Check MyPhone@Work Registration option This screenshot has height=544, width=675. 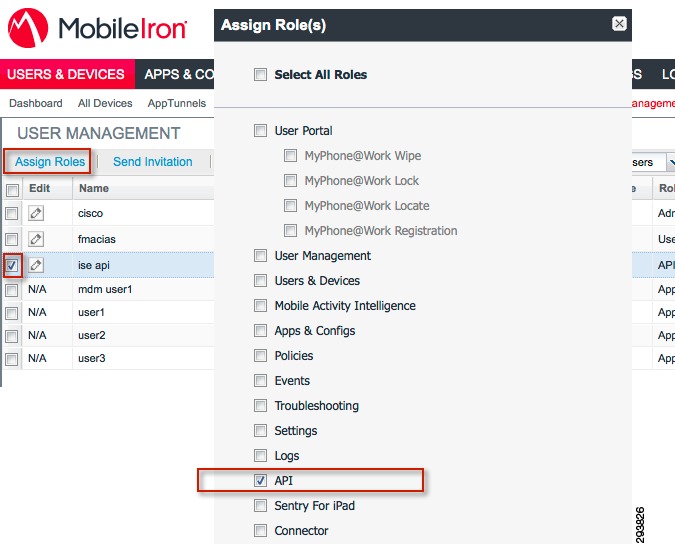pos(291,230)
